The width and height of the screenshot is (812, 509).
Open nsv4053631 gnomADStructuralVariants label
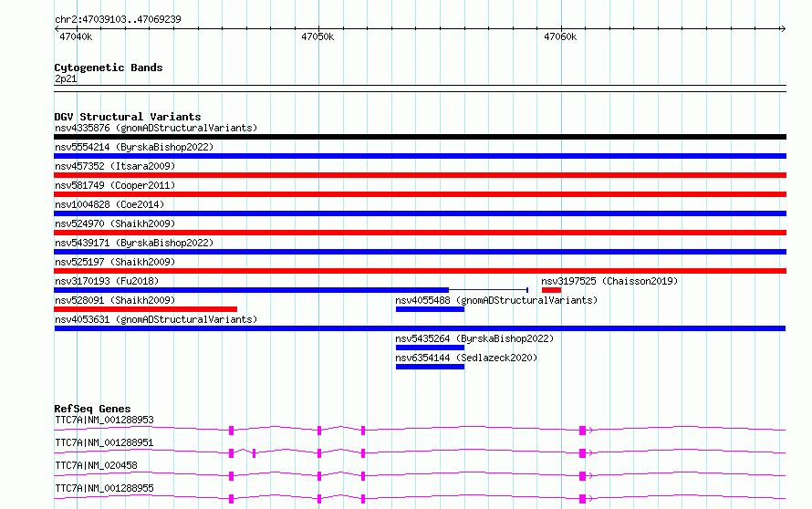[156, 319]
